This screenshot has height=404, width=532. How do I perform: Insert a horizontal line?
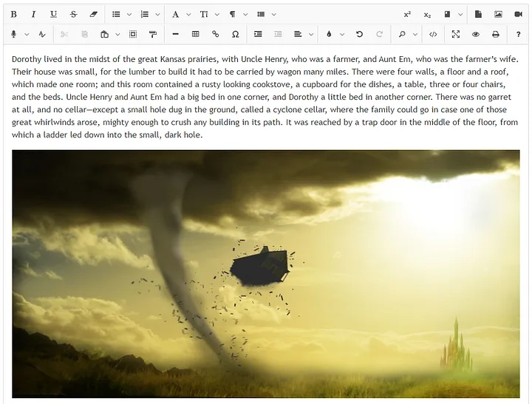coord(175,34)
